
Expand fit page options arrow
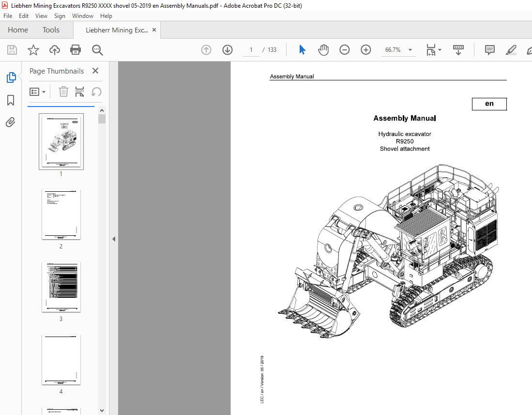[440, 50]
